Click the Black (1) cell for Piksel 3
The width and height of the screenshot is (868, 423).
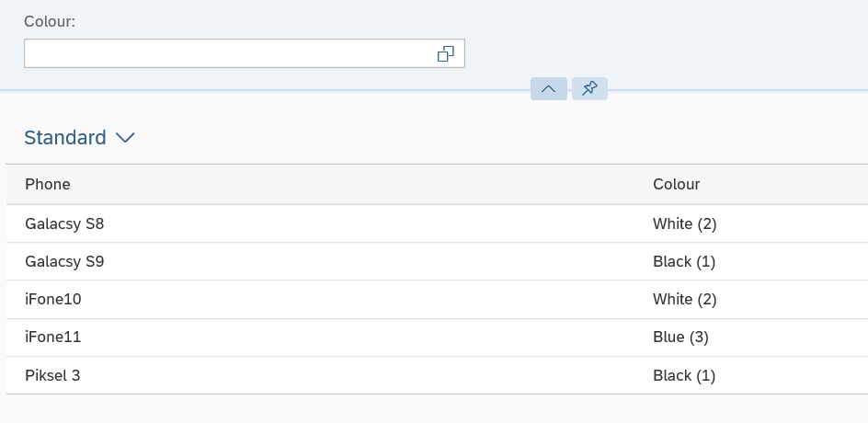684,375
